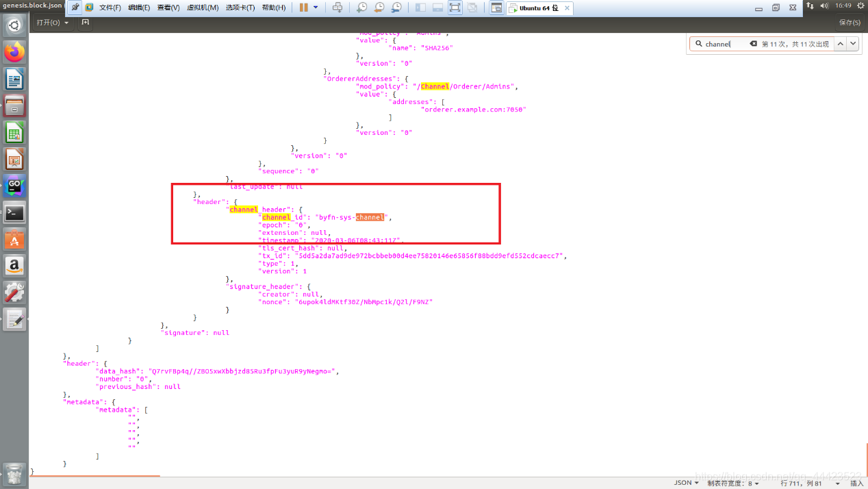Open the sound volume indicator
The width and height of the screenshot is (868, 489).
(x=824, y=5)
